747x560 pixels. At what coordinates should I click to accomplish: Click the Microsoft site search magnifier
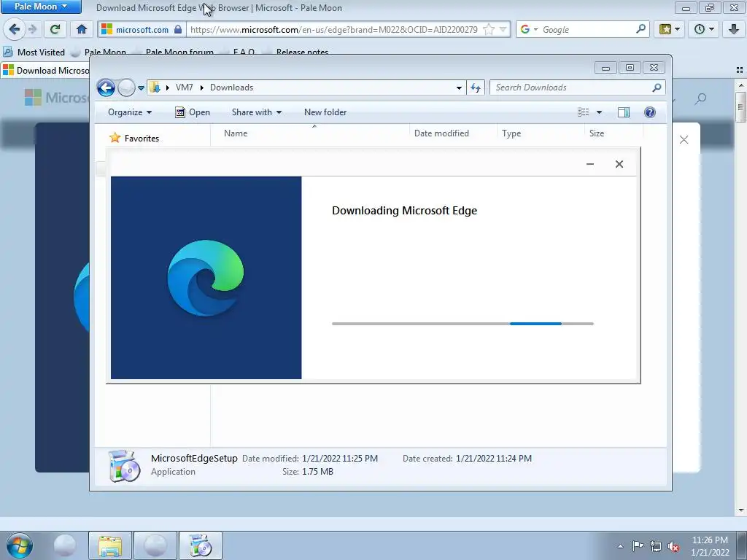pos(700,99)
